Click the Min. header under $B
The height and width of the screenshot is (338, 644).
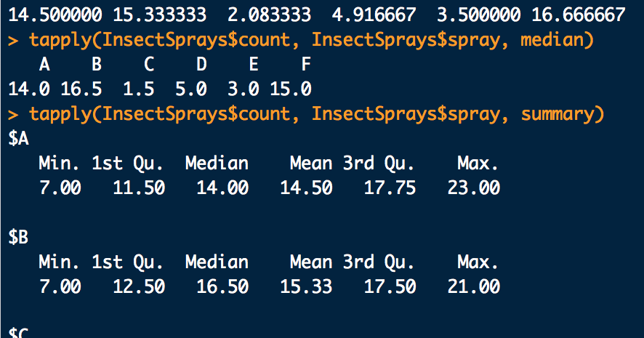pyautogui.click(x=60, y=262)
